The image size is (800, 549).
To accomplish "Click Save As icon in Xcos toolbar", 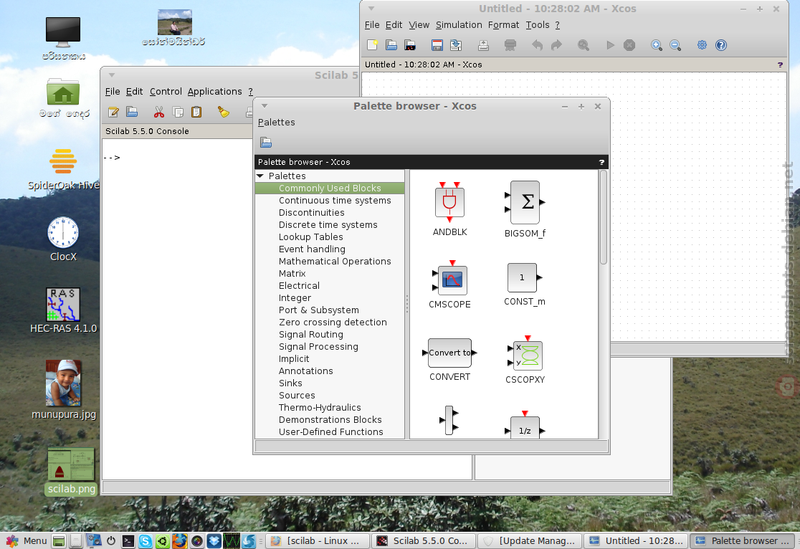I will (x=456, y=45).
